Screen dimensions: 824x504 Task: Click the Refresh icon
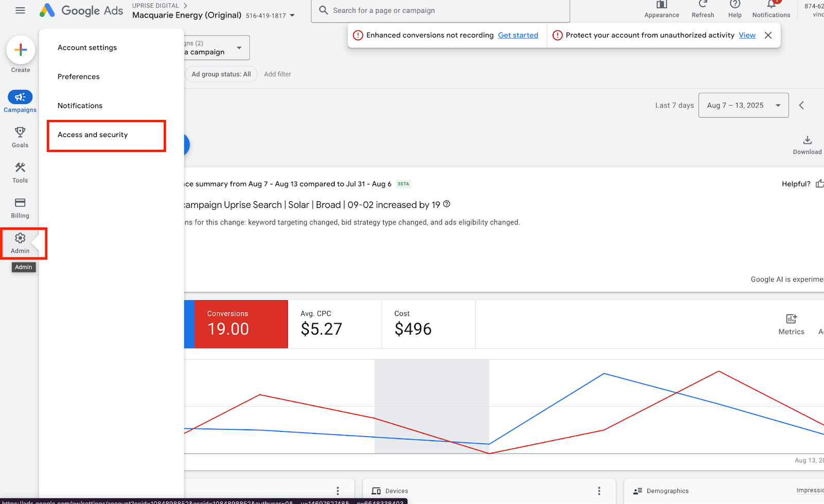point(703,4)
